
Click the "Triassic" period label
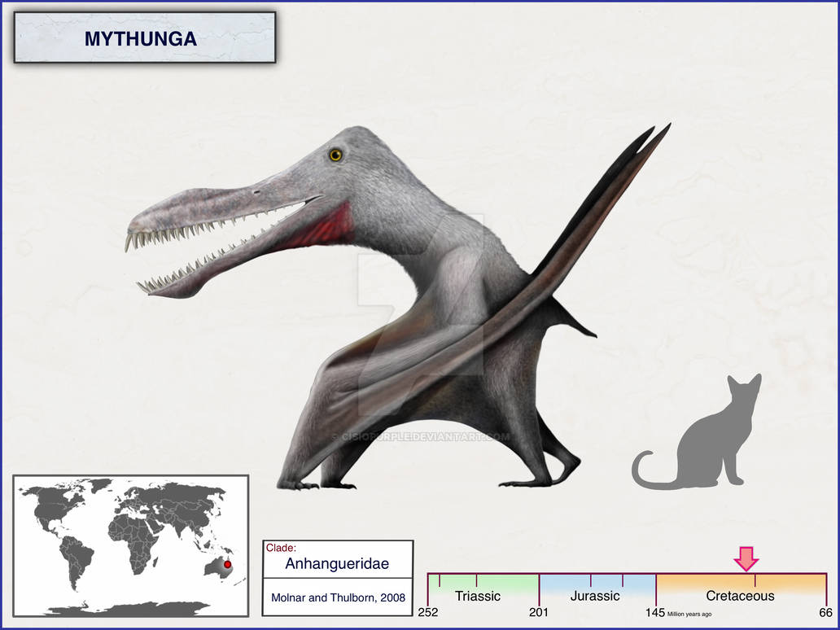pyautogui.click(x=478, y=596)
